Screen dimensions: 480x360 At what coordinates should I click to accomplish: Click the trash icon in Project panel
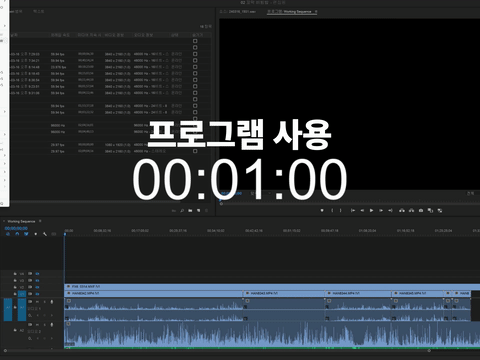point(206,211)
